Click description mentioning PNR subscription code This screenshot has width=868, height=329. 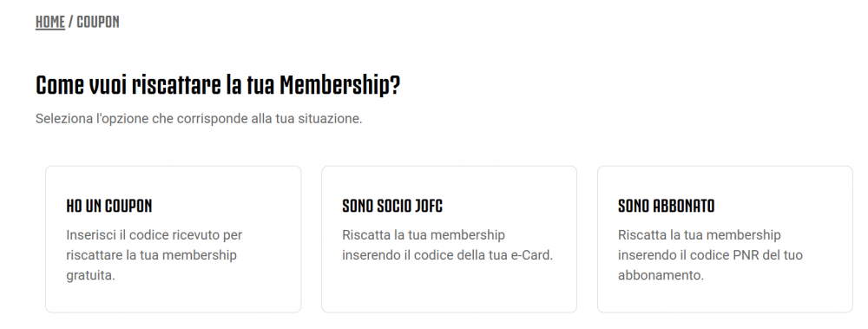click(710, 255)
